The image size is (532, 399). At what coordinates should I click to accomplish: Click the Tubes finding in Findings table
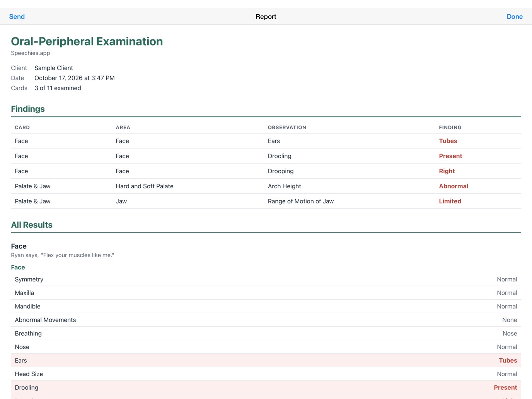tap(448, 141)
